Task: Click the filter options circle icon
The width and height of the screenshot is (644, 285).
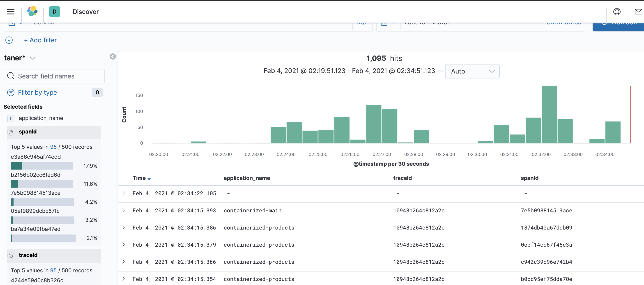Action: [9, 40]
